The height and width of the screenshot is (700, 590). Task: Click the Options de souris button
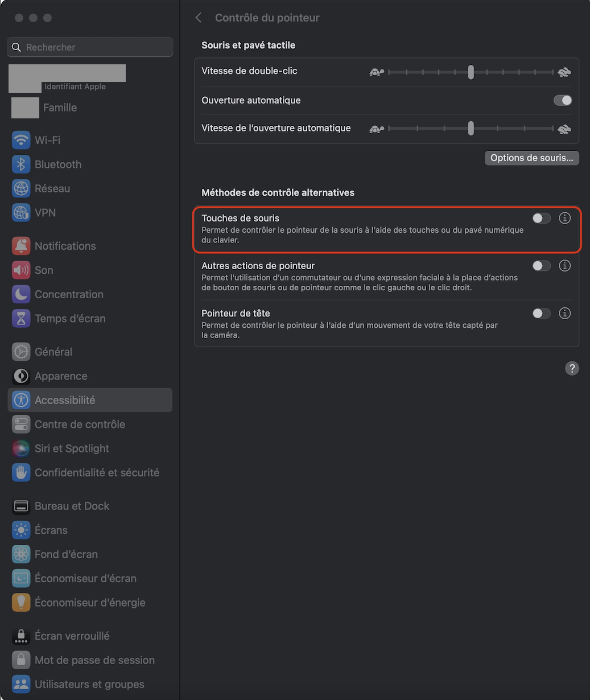pyautogui.click(x=531, y=158)
